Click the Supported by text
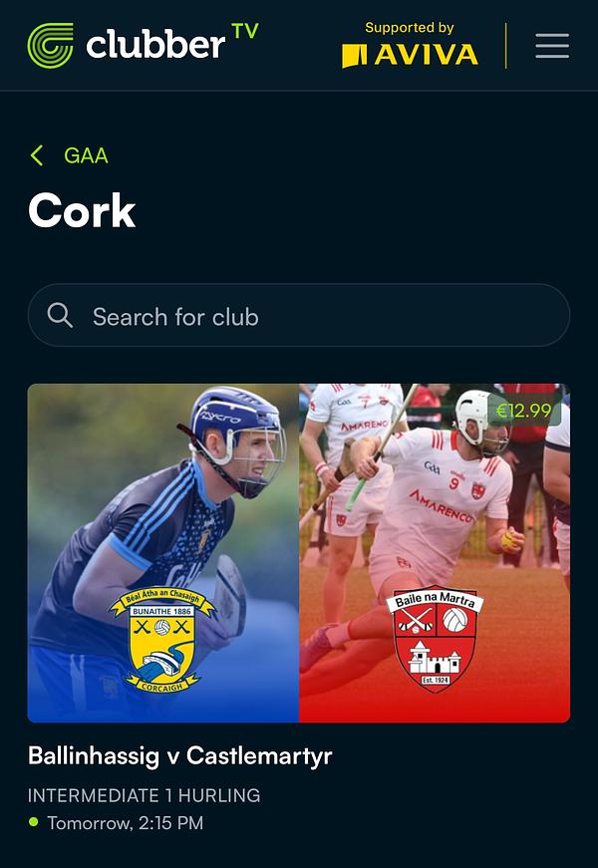 410,28
